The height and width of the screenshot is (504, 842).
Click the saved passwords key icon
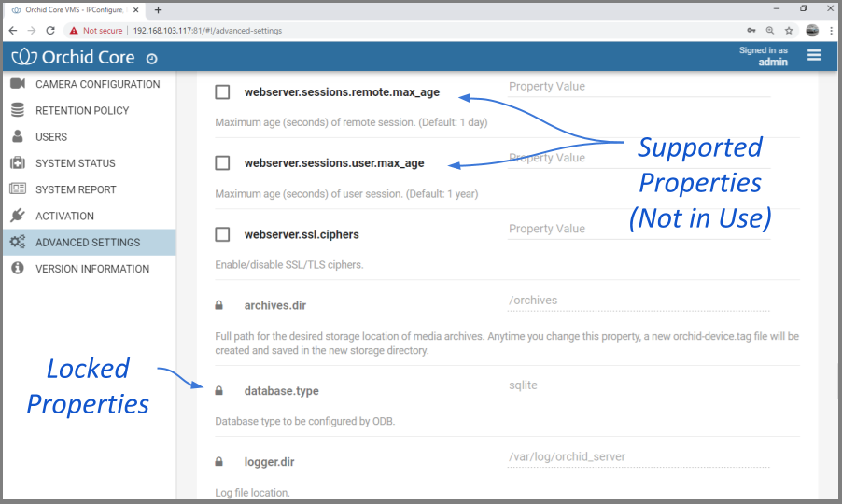(x=751, y=30)
